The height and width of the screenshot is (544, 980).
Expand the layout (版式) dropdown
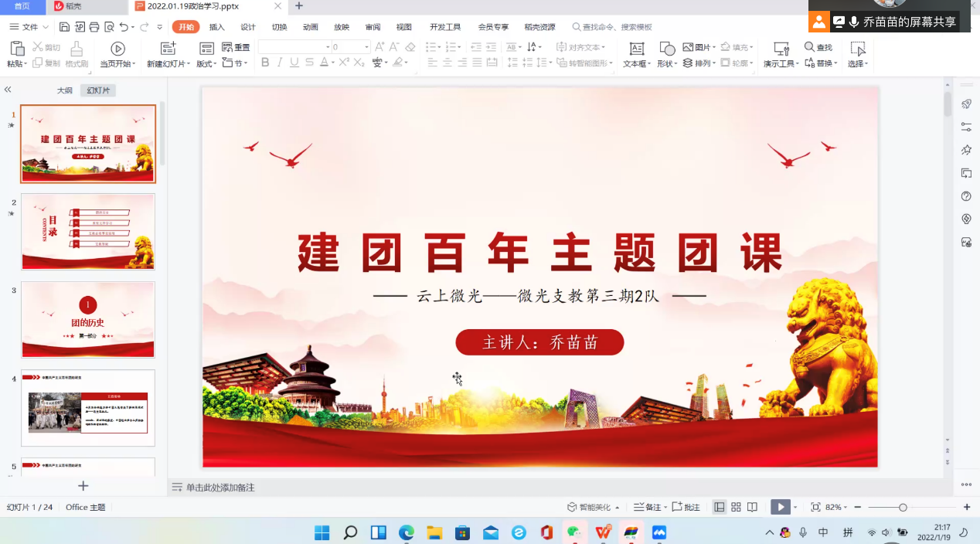(206, 63)
